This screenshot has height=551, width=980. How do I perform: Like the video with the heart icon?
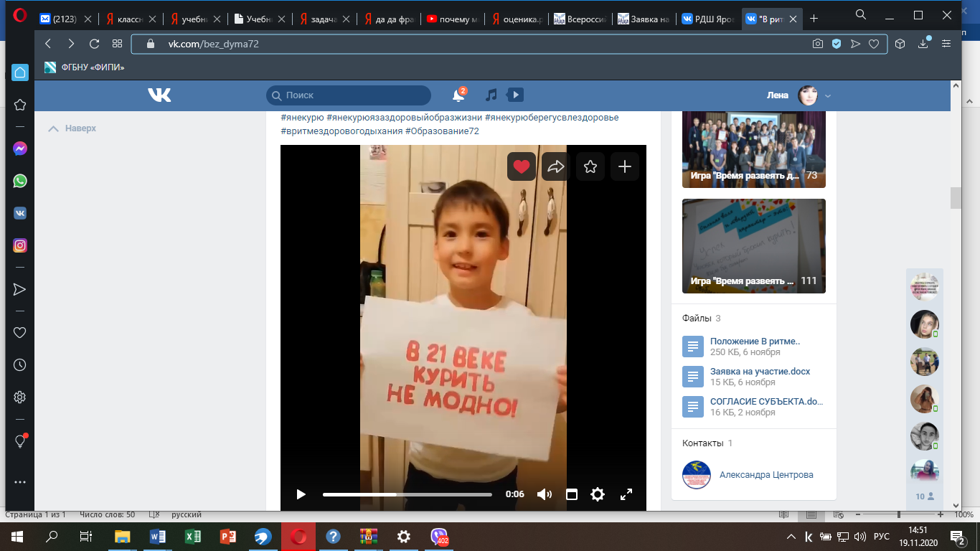tap(522, 166)
